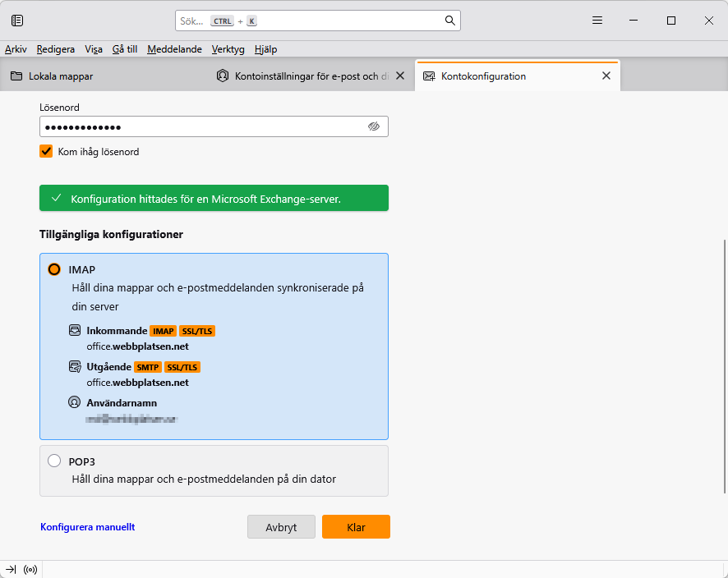Click the blurred username value
728x578 pixels.
pos(131,419)
